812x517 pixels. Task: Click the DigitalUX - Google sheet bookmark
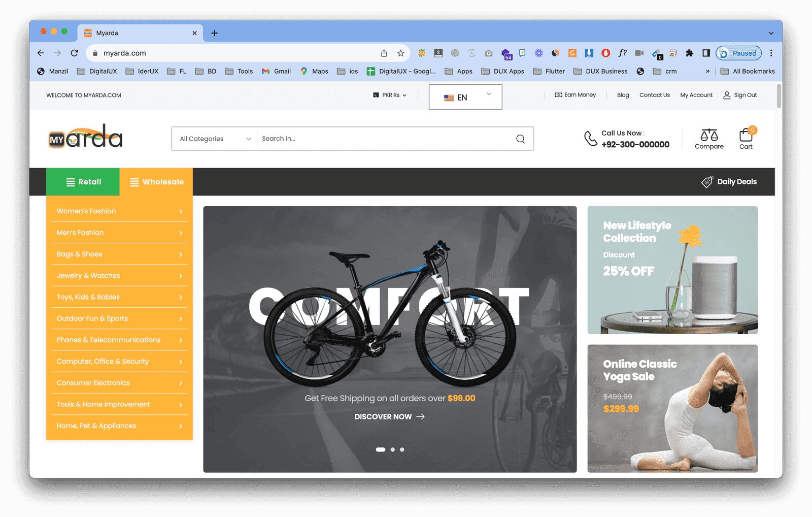click(401, 71)
